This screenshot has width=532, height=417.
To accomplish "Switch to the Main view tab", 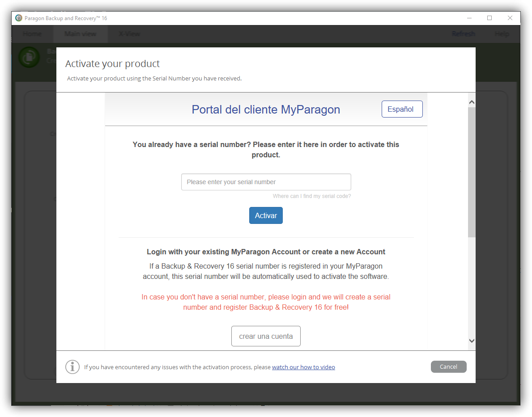I will 81,34.
